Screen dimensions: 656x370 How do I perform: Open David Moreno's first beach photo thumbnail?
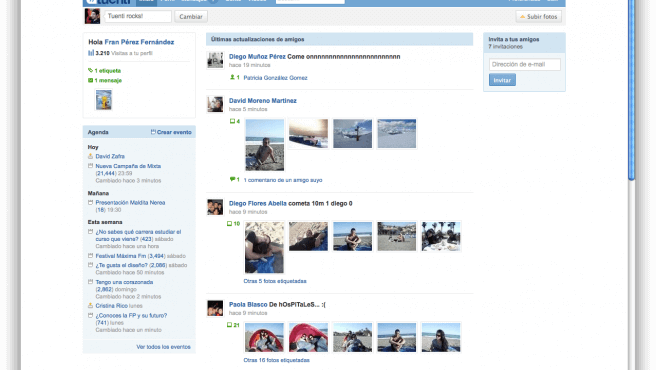(x=264, y=145)
